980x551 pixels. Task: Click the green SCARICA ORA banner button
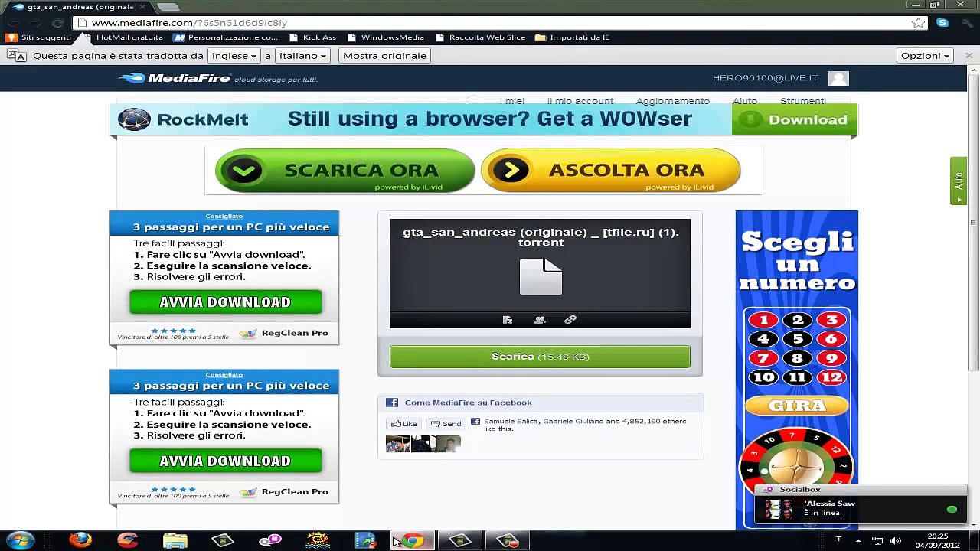(345, 171)
